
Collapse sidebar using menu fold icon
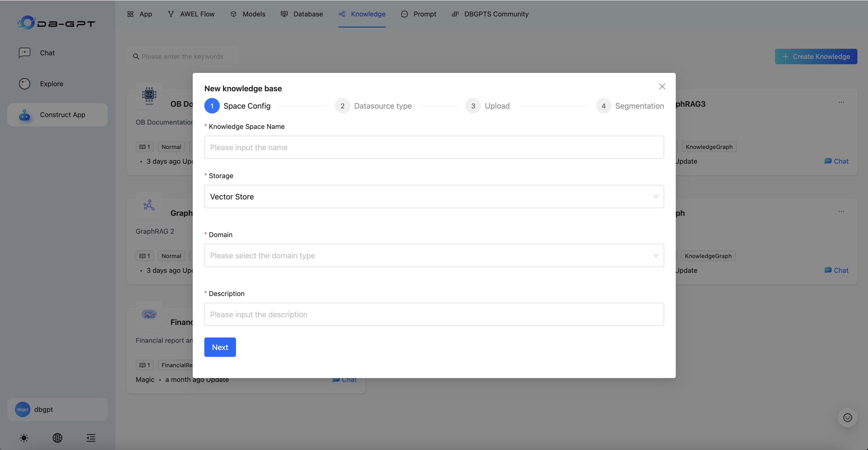click(91, 437)
